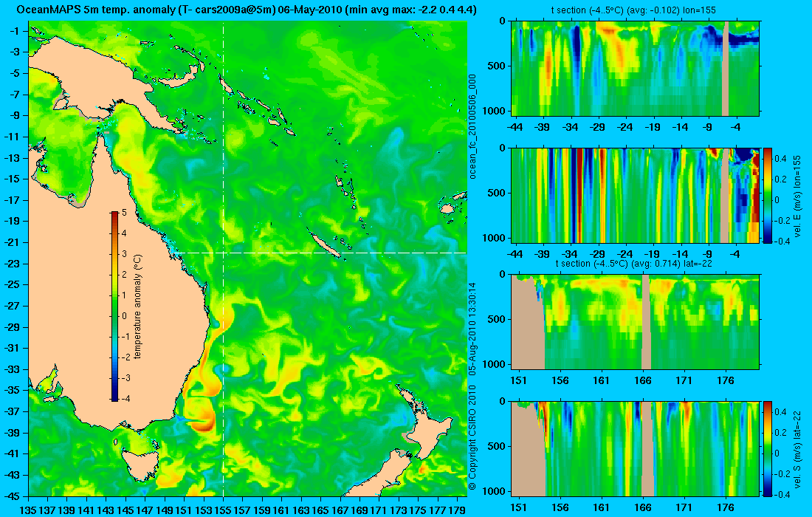
Task: Click longitude tick '179' on the map axis
Action: pos(456,510)
